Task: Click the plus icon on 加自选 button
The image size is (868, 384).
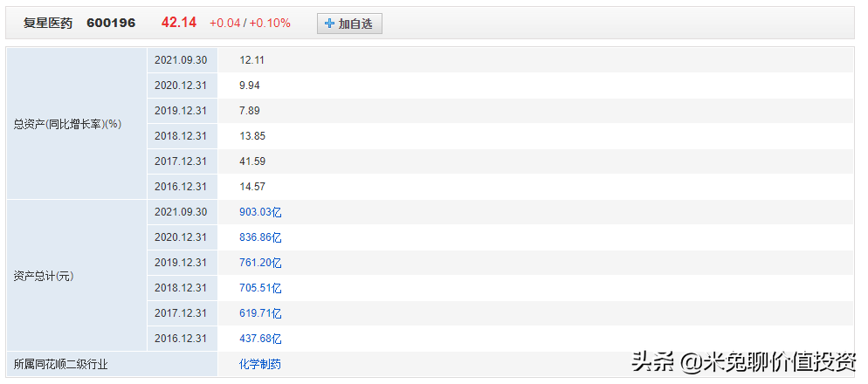Action: tap(329, 24)
